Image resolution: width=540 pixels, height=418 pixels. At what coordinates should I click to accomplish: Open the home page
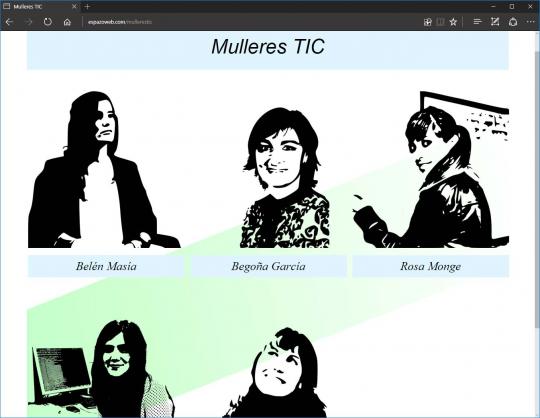coord(67,22)
